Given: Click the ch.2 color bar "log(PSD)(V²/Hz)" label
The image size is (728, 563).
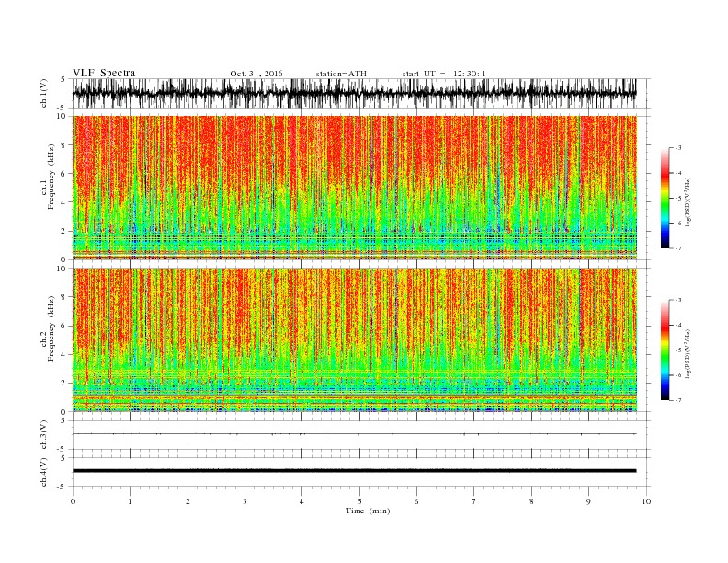Looking at the screenshot, I should [688, 353].
